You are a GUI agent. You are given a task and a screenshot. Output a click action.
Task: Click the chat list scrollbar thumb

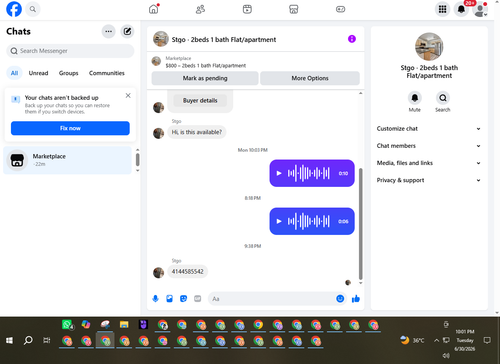tap(137, 160)
